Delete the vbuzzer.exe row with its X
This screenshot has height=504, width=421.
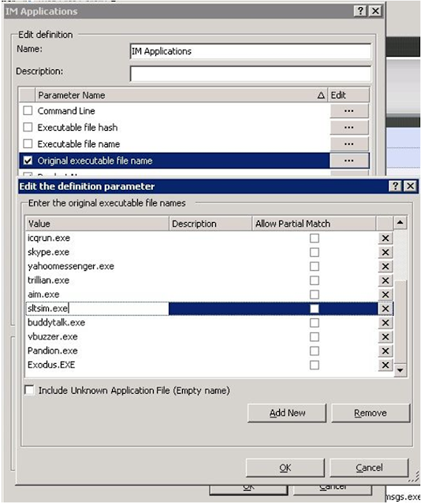(x=386, y=337)
